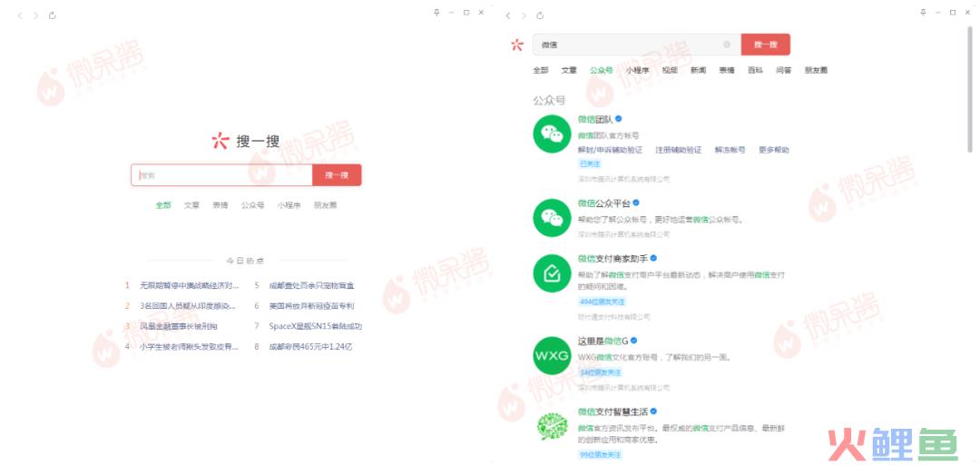Click the 494位朋友关注 tag
The width and height of the screenshot is (980, 466).
603,302
